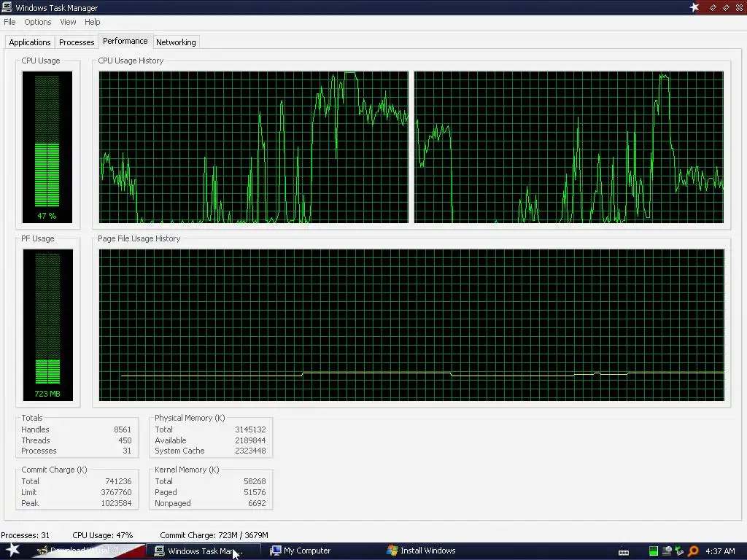This screenshot has height=560, width=747.
Task: Click the CPU Usage 47 % gauge
Action: click(47, 147)
